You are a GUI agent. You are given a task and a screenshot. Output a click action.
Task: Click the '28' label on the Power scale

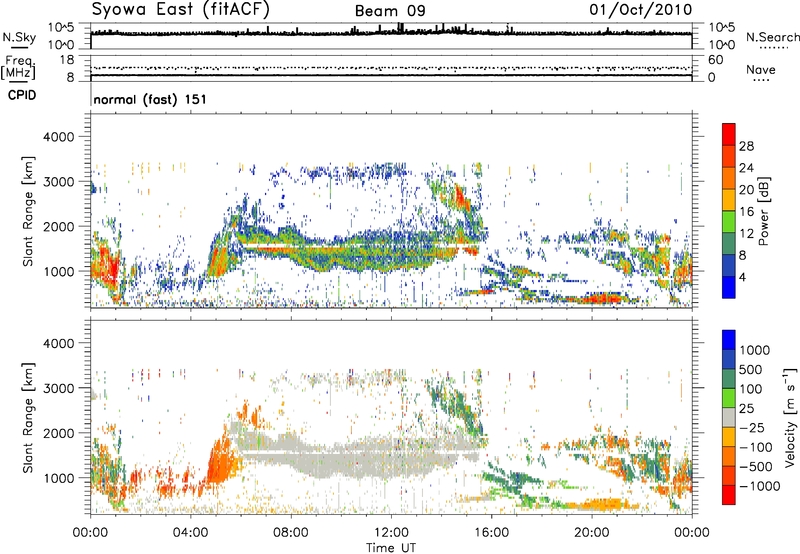click(746, 146)
